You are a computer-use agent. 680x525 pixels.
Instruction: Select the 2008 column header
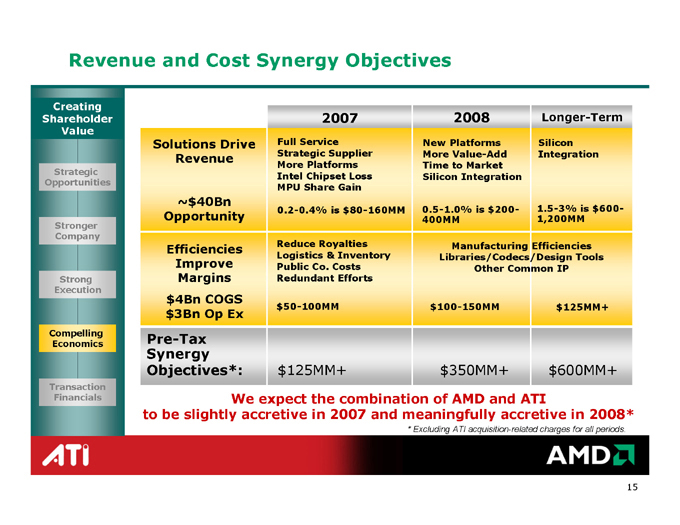pos(470,117)
